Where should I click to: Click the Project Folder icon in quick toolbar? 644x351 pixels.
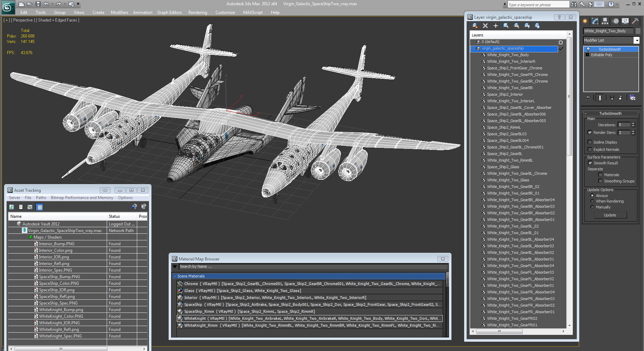71,4
